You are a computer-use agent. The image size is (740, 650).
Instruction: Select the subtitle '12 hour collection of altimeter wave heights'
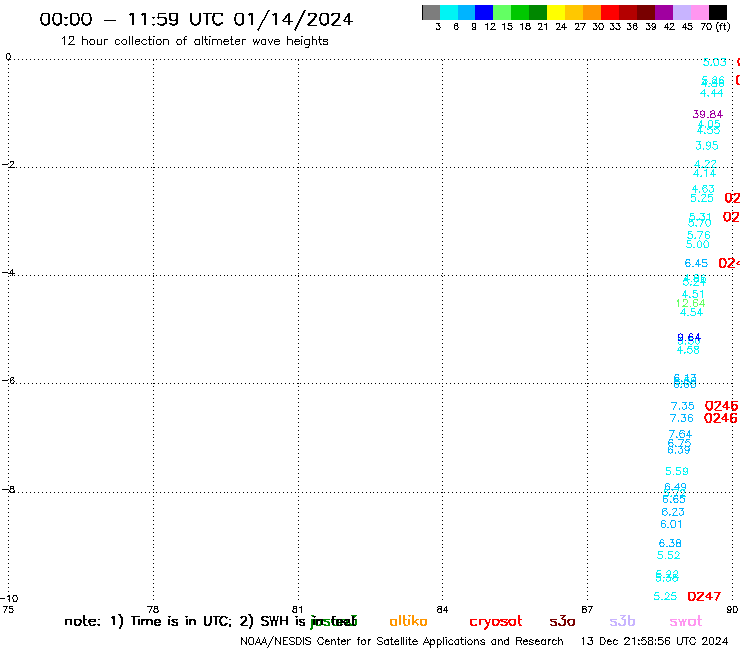coord(194,41)
